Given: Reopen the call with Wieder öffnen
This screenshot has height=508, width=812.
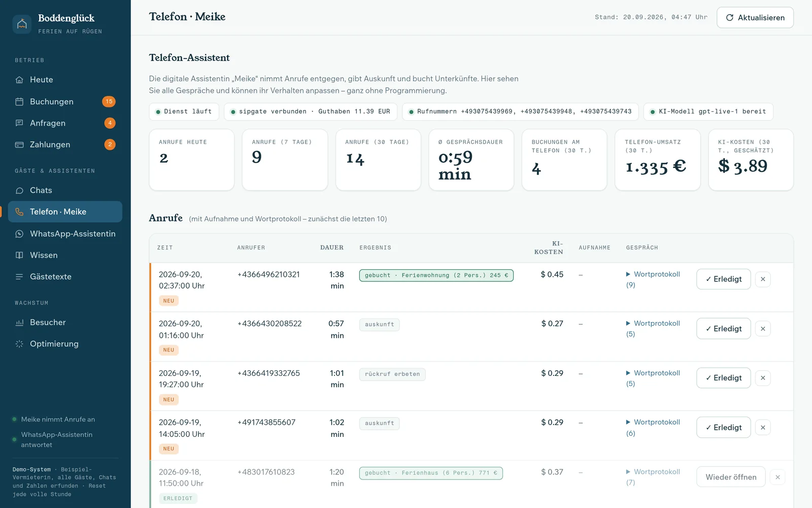Looking at the screenshot, I should click(731, 477).
